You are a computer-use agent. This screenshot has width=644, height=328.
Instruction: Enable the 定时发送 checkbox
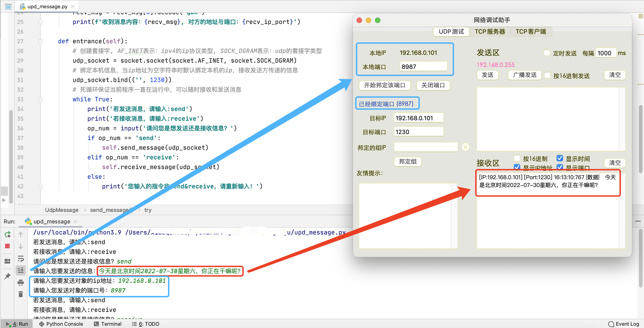pyautogui.click(x=547, y=53)
